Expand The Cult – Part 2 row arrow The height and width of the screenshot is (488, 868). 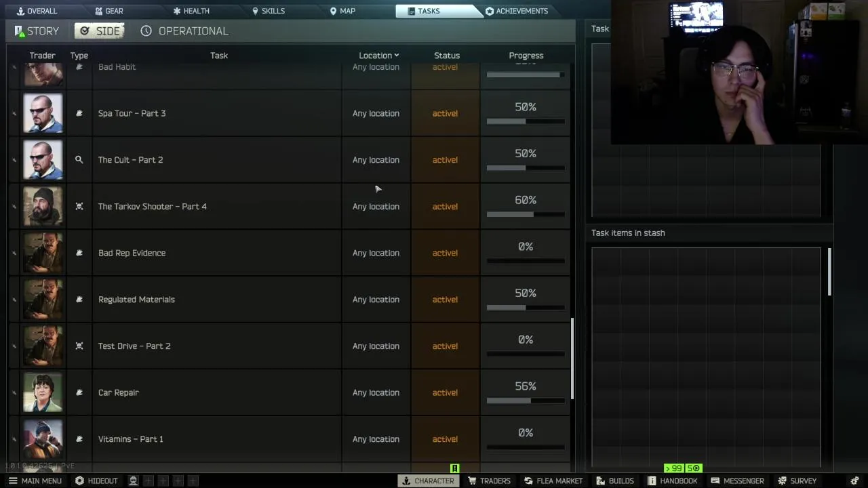[x=14, y=160]
